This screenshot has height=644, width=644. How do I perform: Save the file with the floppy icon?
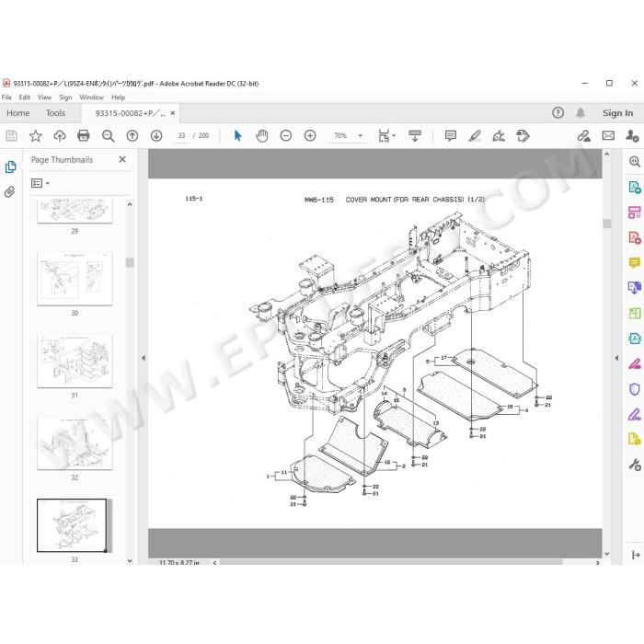pyautogui.click(x=11, y=135)
